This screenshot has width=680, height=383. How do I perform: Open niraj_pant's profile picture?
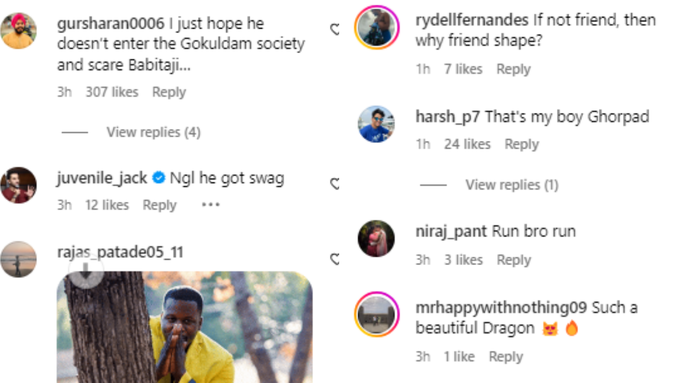tap(376, 239)
